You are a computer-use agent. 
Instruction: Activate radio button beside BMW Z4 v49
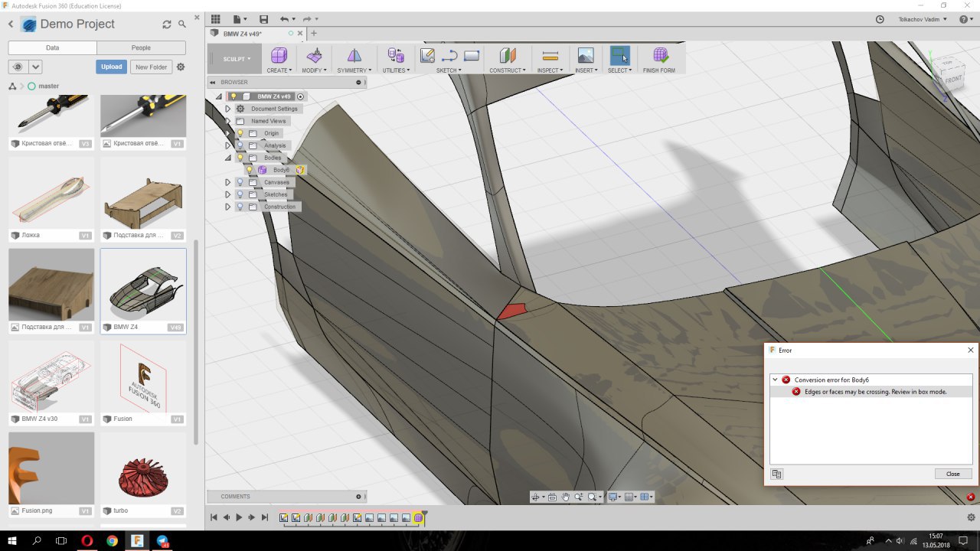click(x=301, y=96)
